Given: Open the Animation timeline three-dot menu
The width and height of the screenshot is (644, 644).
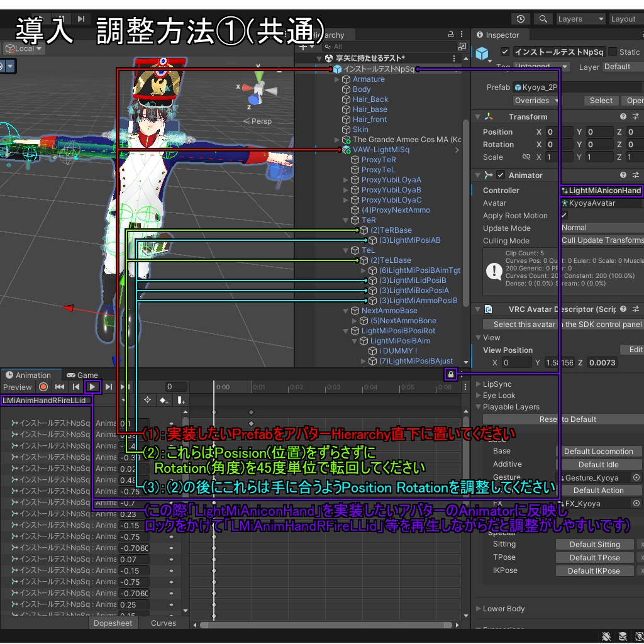Looking at the screenshot, I should point(465,387).
